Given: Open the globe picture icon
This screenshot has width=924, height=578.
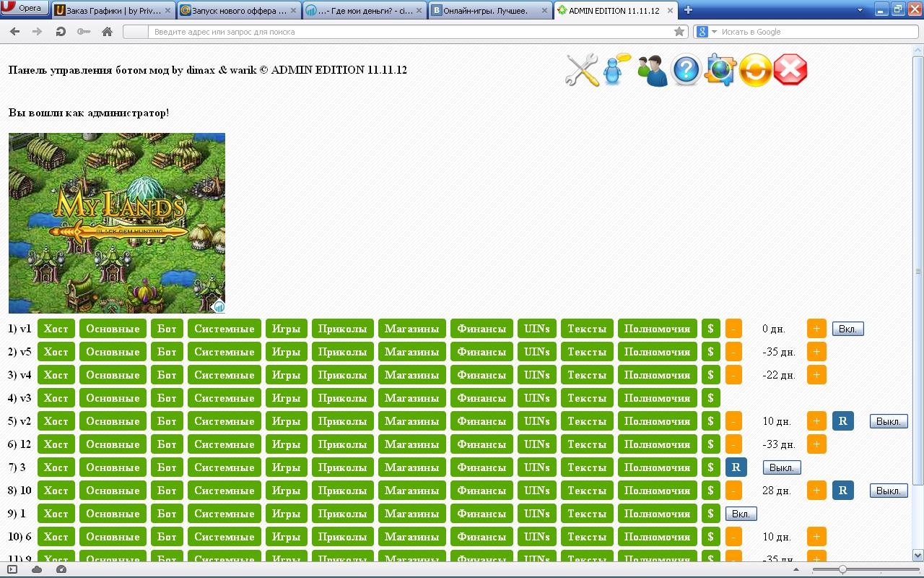Looking at the screenshot, I should tap(720, 70).
